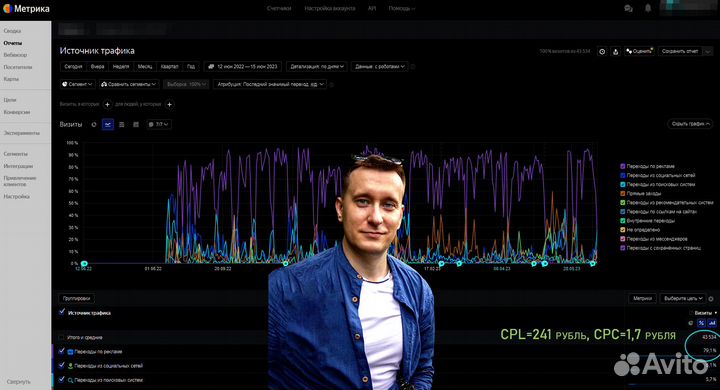The width and height of the screenshot is (720, 390).
Task: Open Отчеты in the left sidebar
Action: (12, 43)
